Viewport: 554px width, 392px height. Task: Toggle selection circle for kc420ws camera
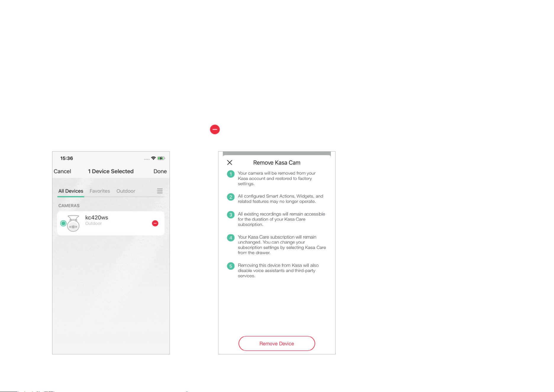coord(63,223)
